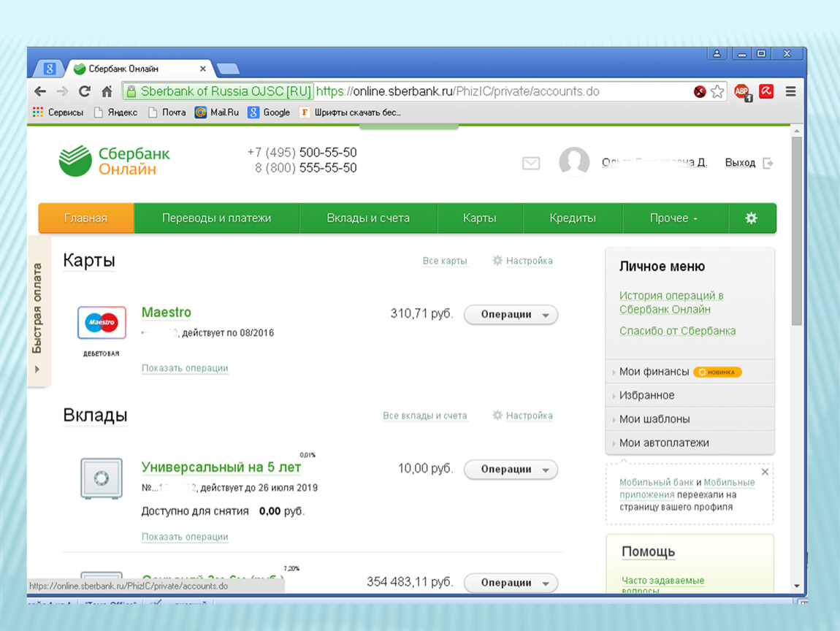
Task: Expand the Прочее dropdown menu
Action: tap(674, 218)
